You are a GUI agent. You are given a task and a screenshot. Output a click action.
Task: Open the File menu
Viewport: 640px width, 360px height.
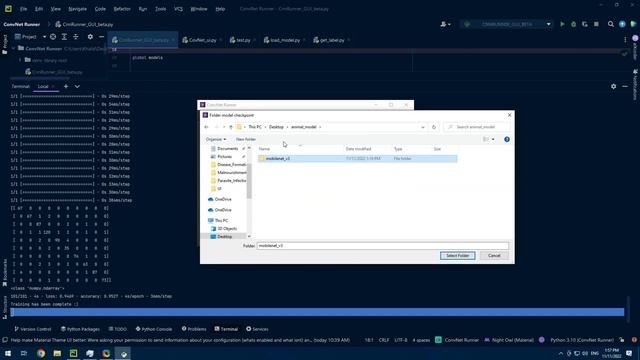(x=24, y=9)
